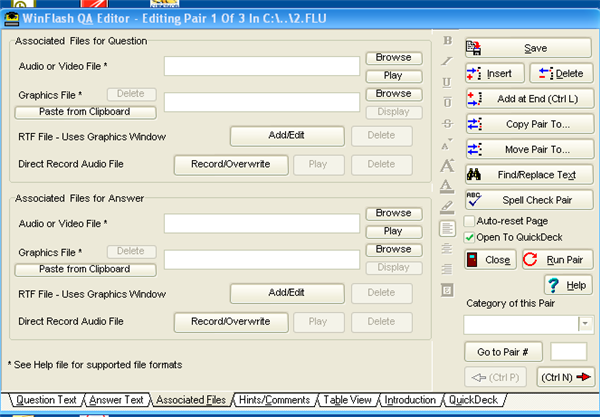Viewport: 600px width, 417px height.
Task: Focus question Audio or Video File field
Action: [262, 66]
